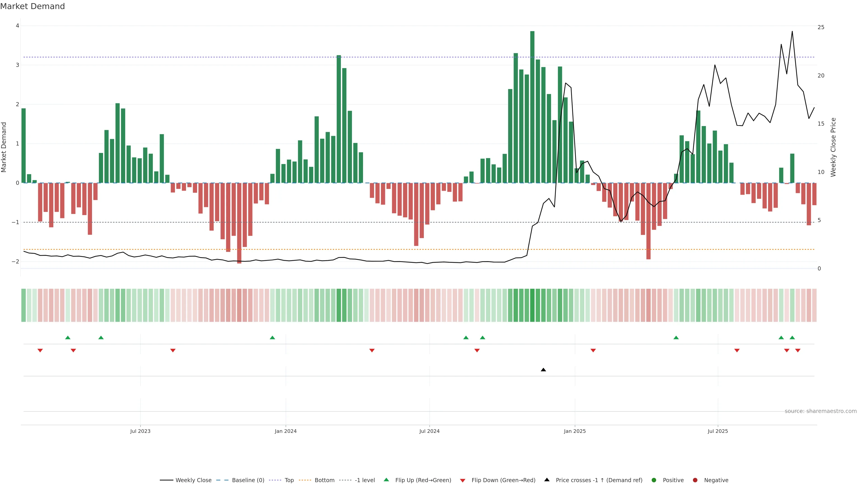The height and width of the screenshot is (488, 868).
Task: Click darkest green heatmap strip cell
Action: click(532, 305)
